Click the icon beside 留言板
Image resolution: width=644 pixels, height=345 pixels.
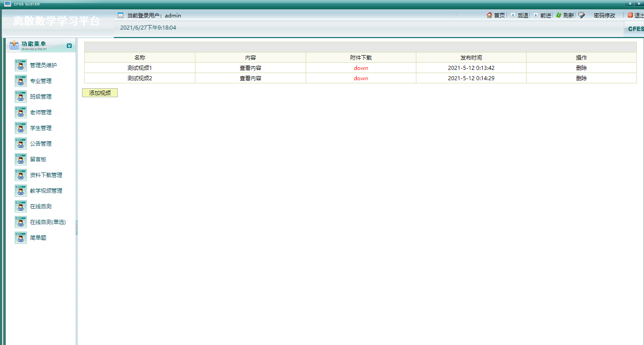coord(21,160)
